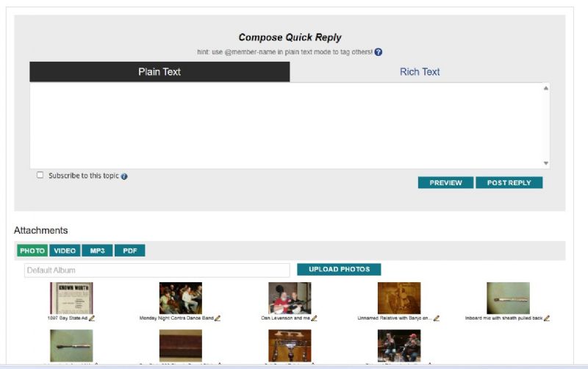Click the text area scroll up arrow
Viewport: 588px width, 369px height.
545,88
